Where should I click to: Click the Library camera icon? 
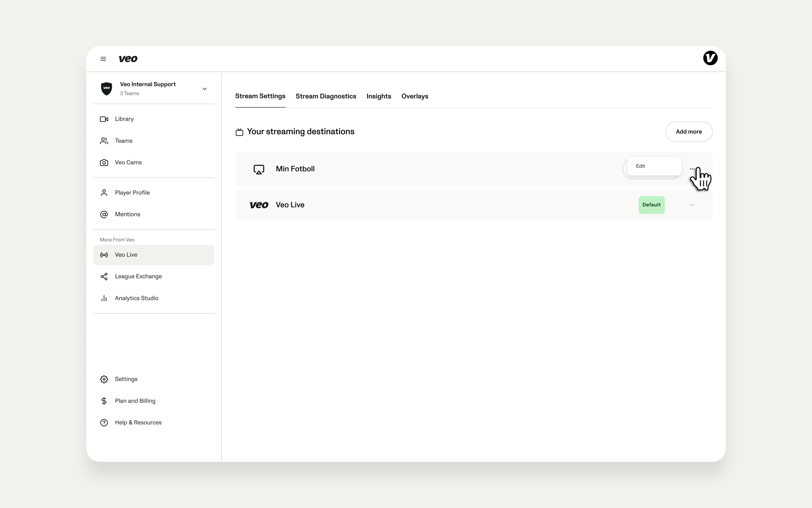[104, 119]
